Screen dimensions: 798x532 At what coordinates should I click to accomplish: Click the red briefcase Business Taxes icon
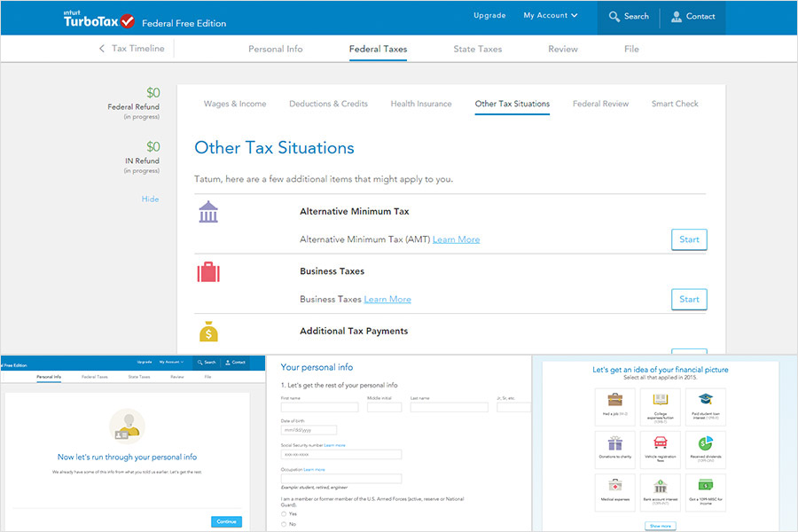pyautogui.click(x=207, y=273)
